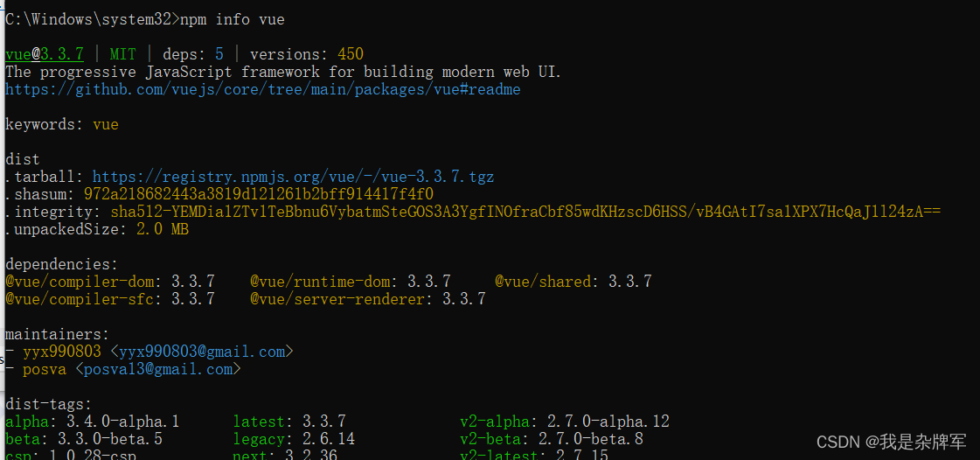Image resolution: width=980 pixels, height=460 pixels.
Task: Click the versions count 450
Action: pos(351,54)
